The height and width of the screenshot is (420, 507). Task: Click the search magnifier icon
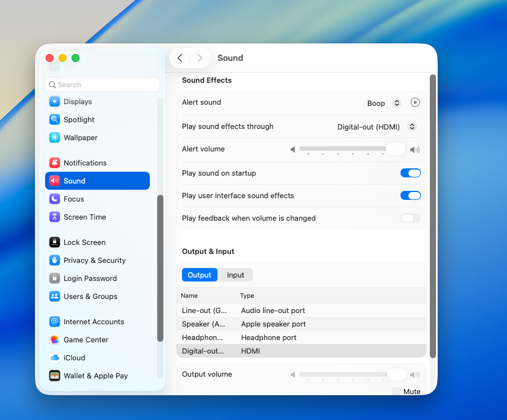52,84
